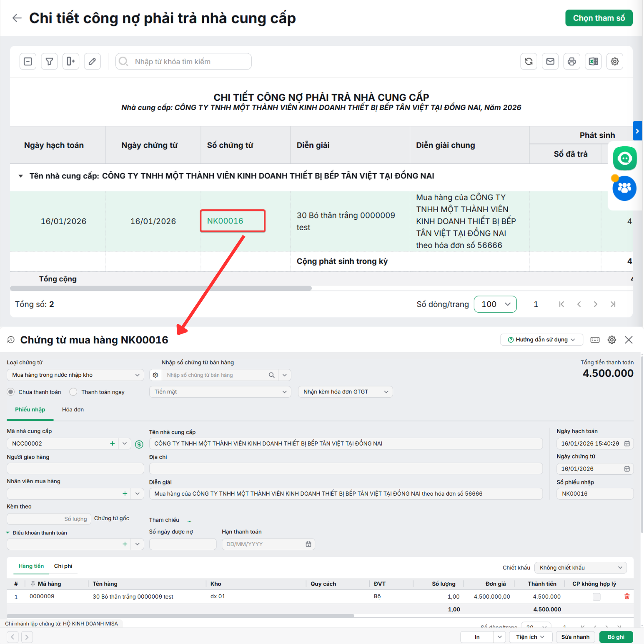
Task: Click the Excel export icon
Action: [x=593, y=62]
